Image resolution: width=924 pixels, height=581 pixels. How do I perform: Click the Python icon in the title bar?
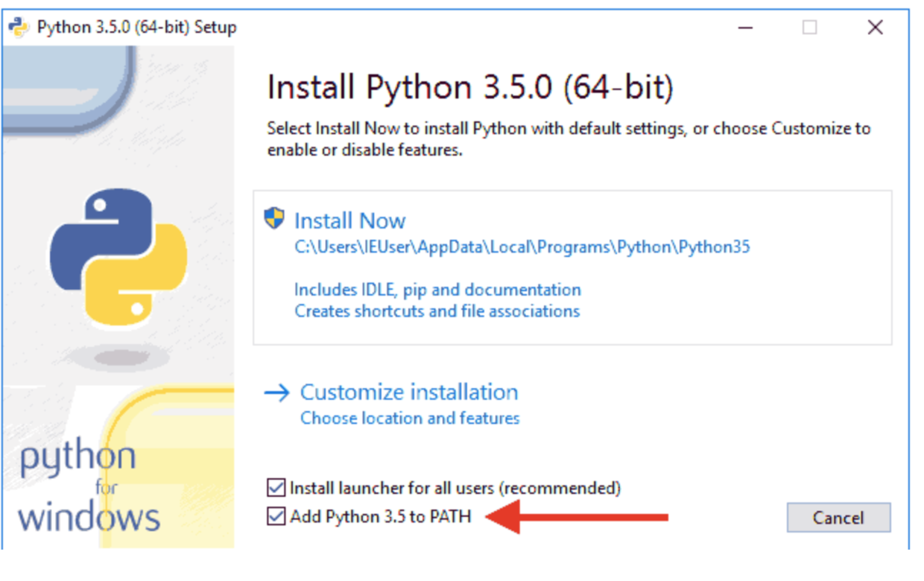coord(19,28)
